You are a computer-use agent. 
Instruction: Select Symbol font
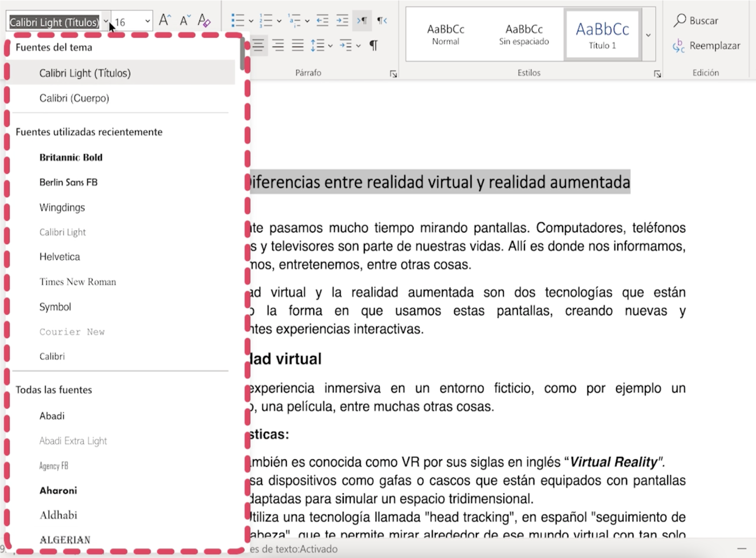coord(123,307)
